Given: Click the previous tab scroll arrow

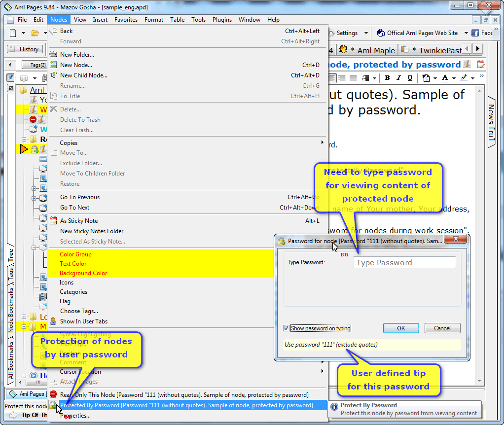Looking at the screenshot, I should tap(467, 49).
